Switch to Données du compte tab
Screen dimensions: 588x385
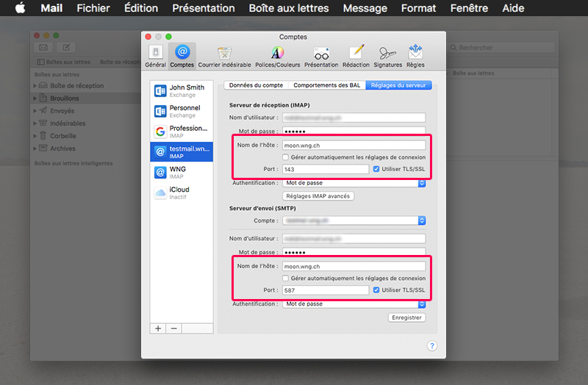click(256, 85)
